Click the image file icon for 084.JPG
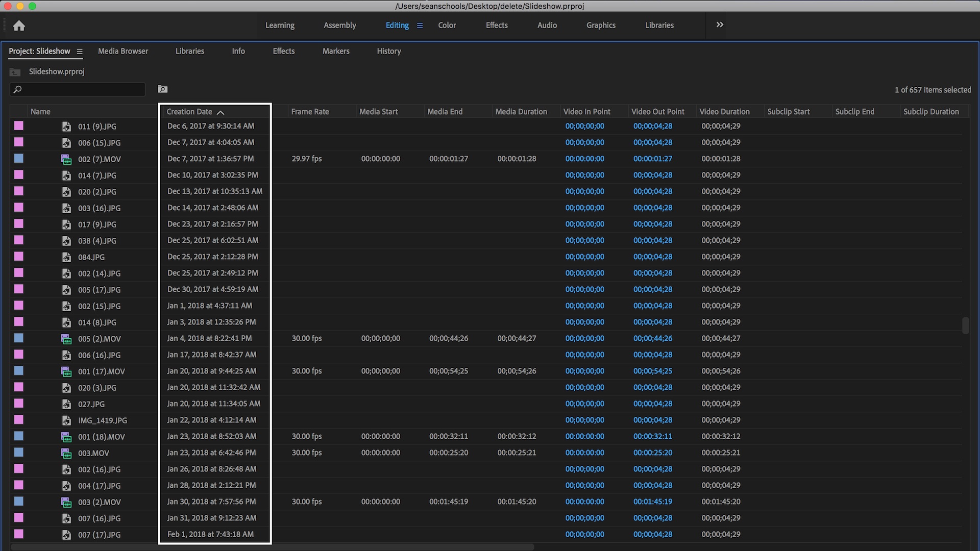 [66, 257]
